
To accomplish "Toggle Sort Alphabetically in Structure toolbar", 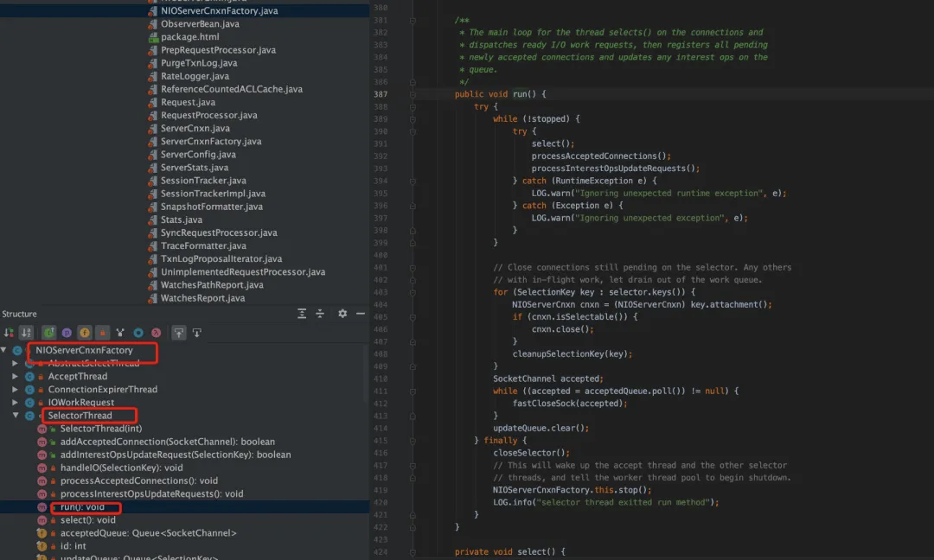I will [26, 333].
